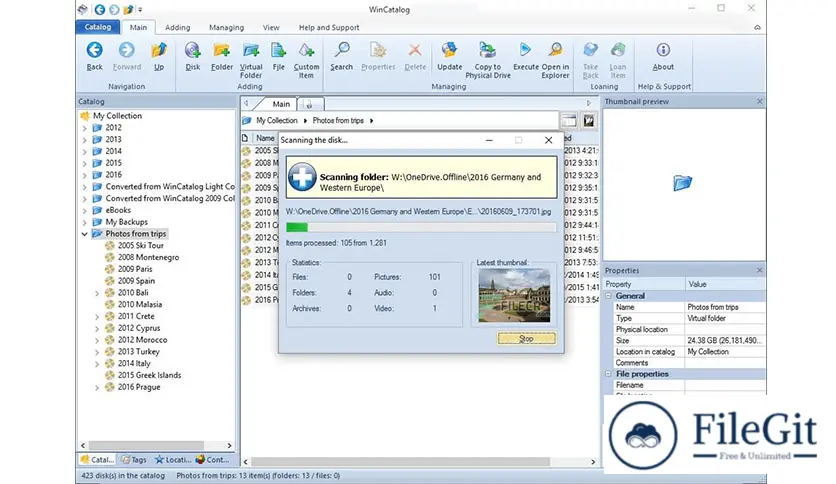Switch to the Contacts bottom tab
The width and height of the screenshot is (836, 484).
pos(213,459)
